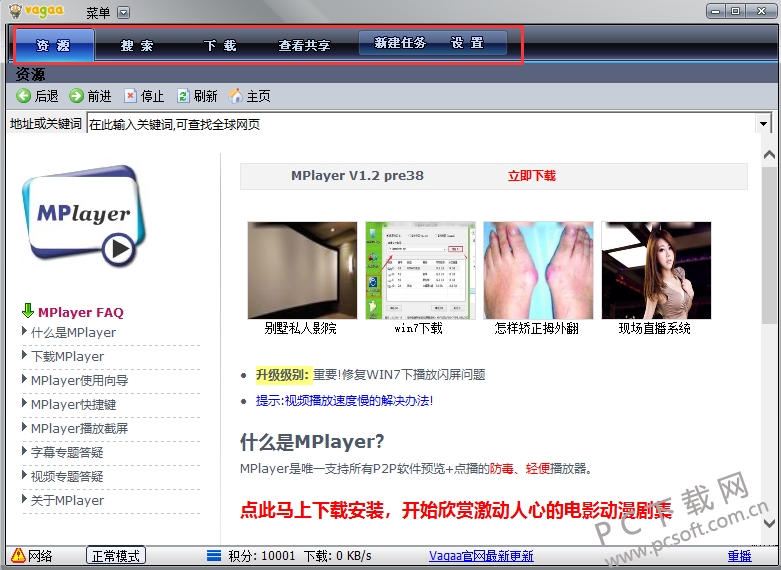
Task: Go to 主页 home icon
Action: (235, 96)
